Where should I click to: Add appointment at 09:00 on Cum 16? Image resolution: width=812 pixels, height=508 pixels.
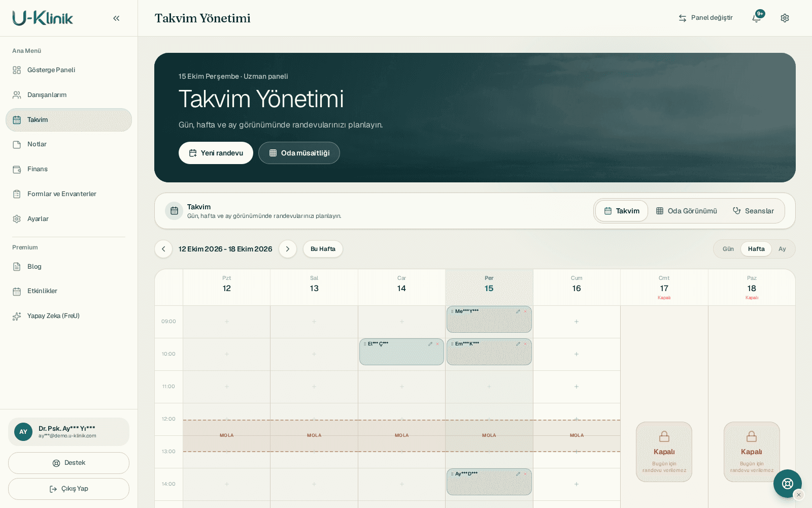(x=577, y=322)
